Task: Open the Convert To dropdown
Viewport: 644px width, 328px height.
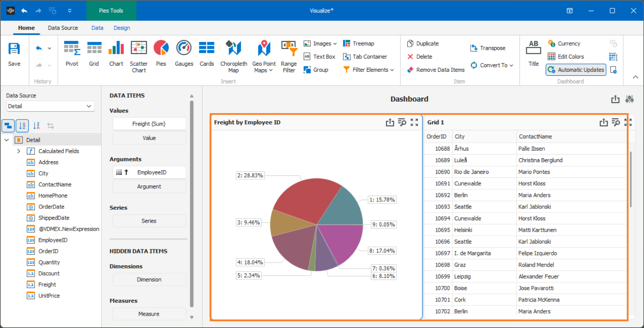Action: point(492,65)
